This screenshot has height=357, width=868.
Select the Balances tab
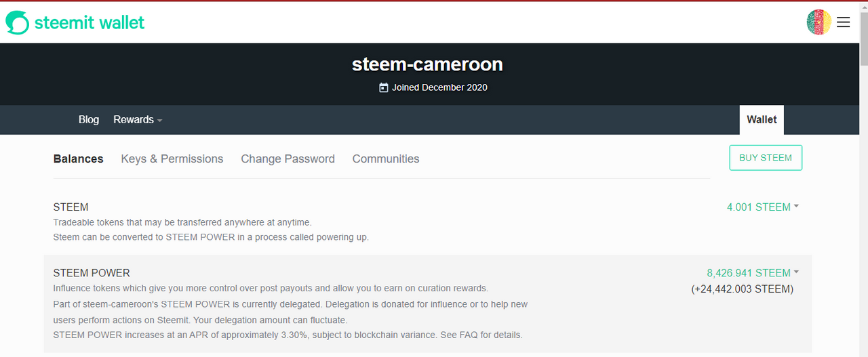pos(79,159)
